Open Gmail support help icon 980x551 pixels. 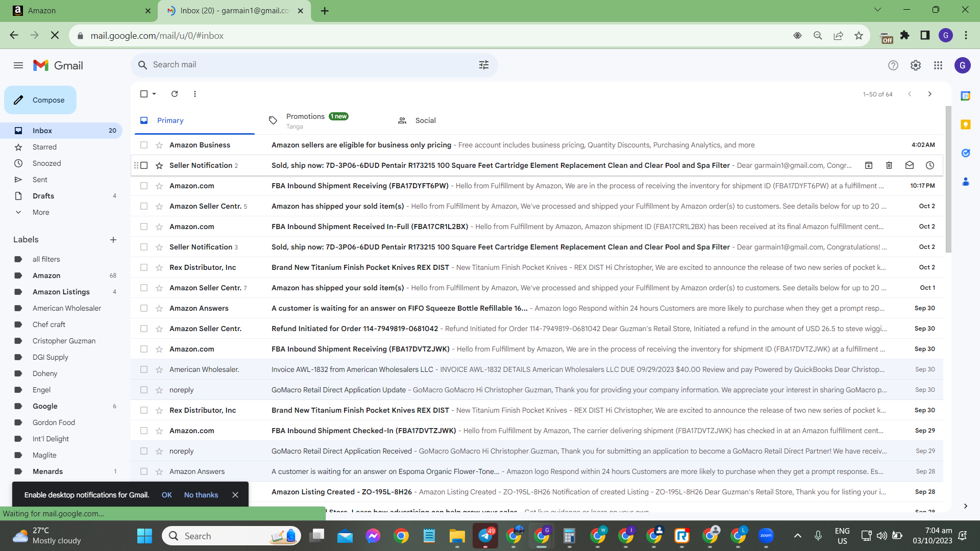[893, 65]
